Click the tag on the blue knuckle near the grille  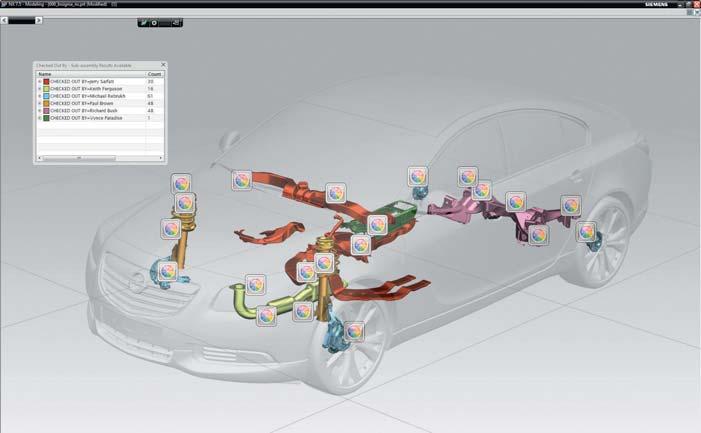168,271
